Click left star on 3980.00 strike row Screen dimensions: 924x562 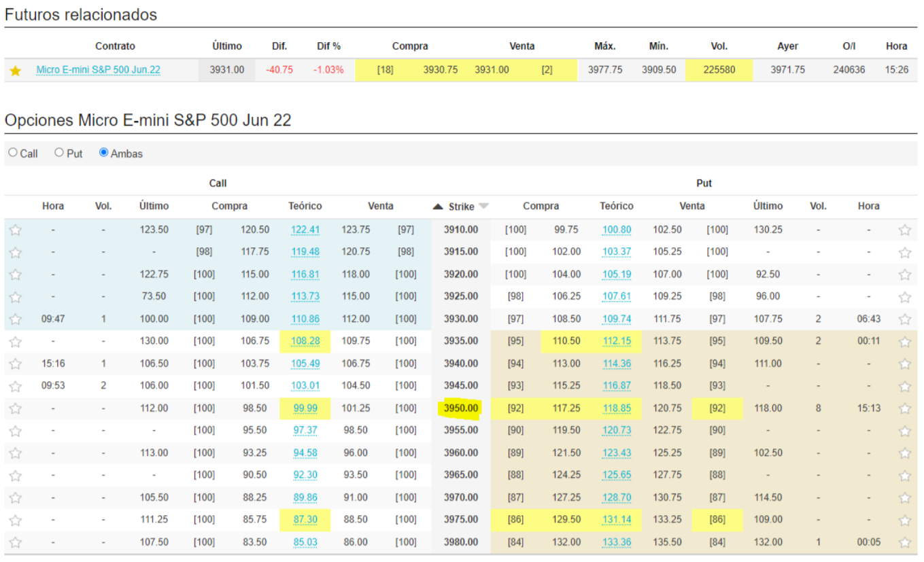click(x=16, y=542)
